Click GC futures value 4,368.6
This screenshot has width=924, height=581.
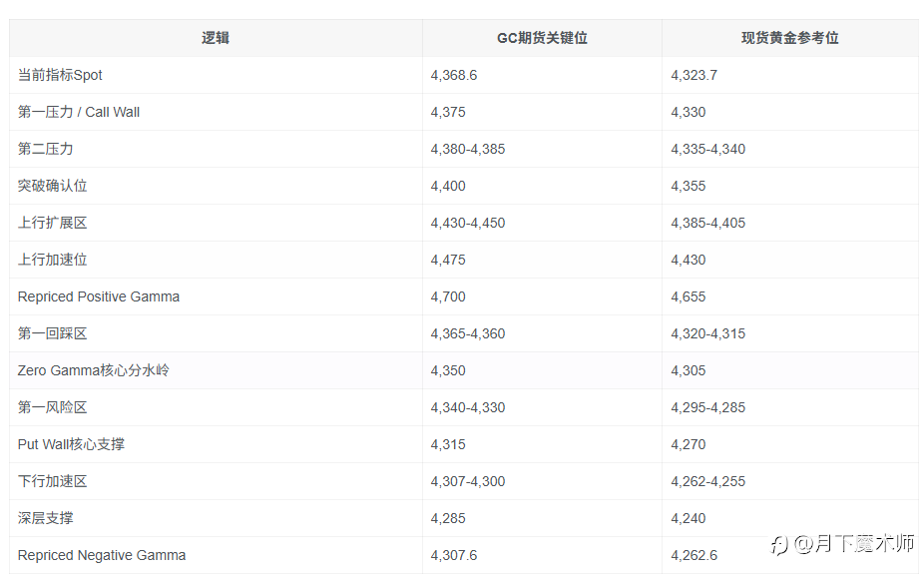click(x=454, y=76)
